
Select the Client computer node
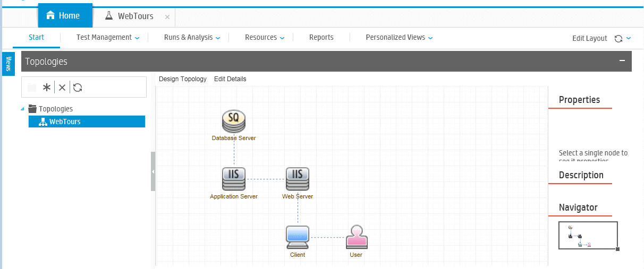tap(298, 237)
